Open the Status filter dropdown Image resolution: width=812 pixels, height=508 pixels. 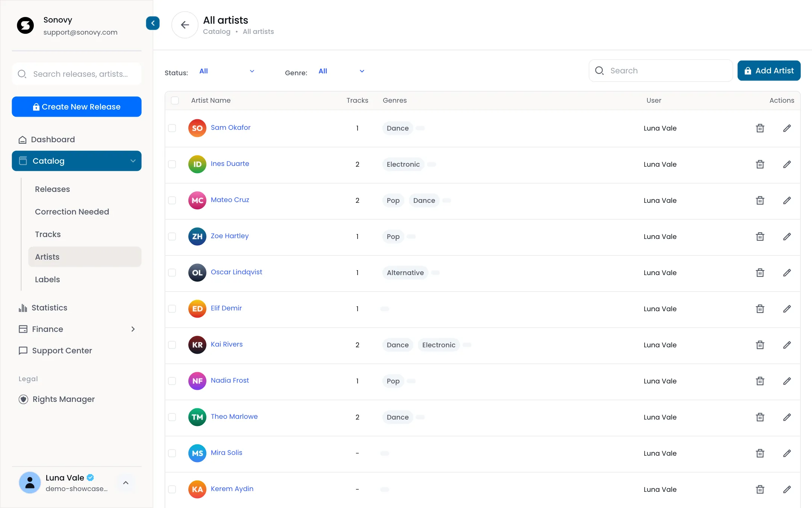(227, 71)
